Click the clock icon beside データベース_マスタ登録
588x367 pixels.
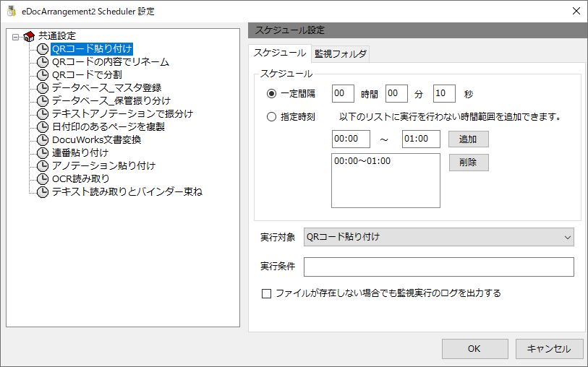pos(43,88)
